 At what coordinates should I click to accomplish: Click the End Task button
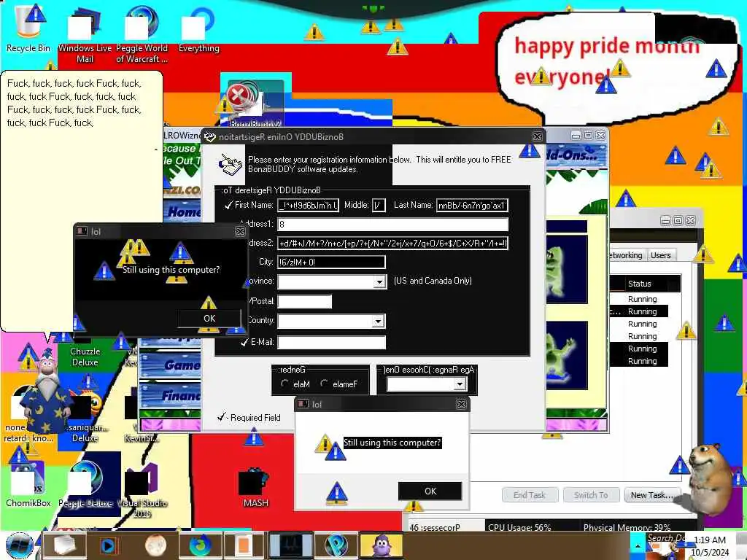click(530, 495)
